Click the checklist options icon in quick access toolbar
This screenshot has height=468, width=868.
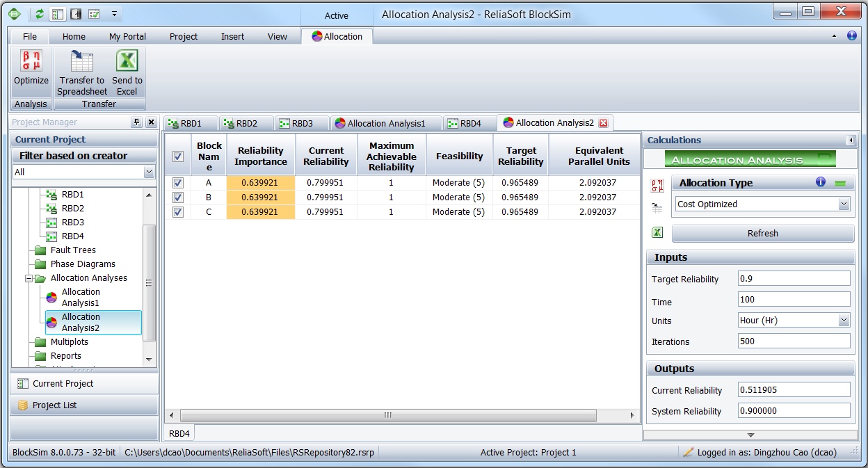click(x=94, y=14)
